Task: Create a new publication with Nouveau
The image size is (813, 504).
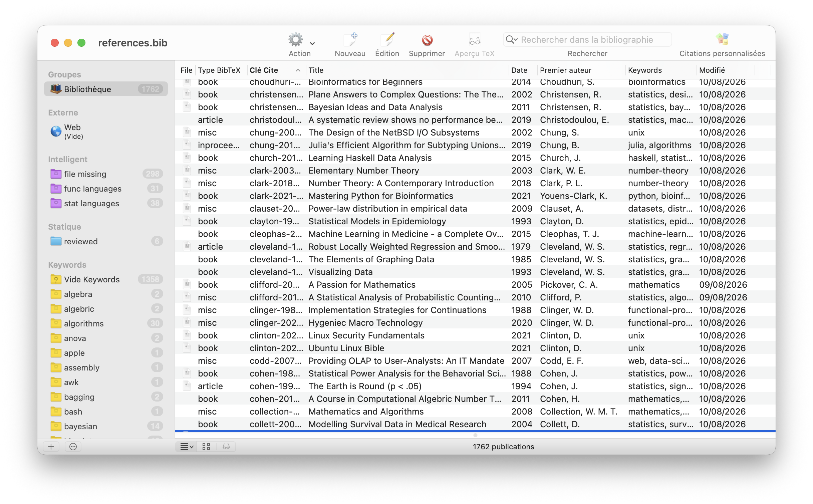Action: (x=350, y=40)
